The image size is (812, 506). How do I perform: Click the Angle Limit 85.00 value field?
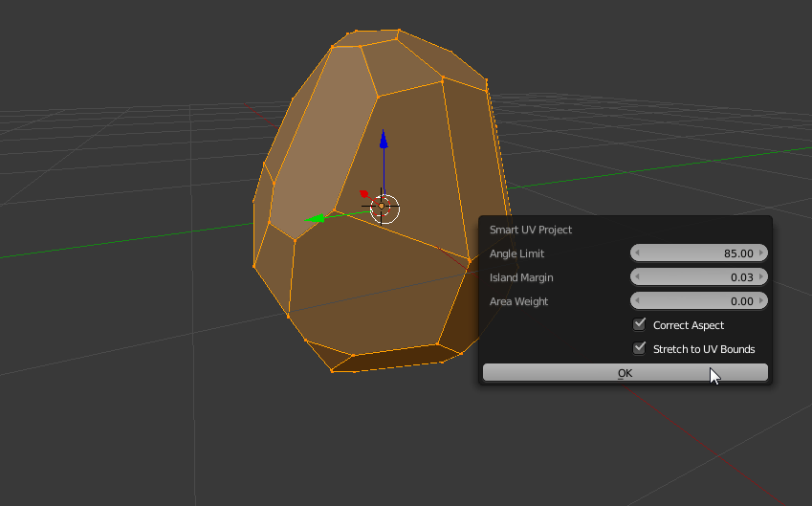[x=699, y=253]
